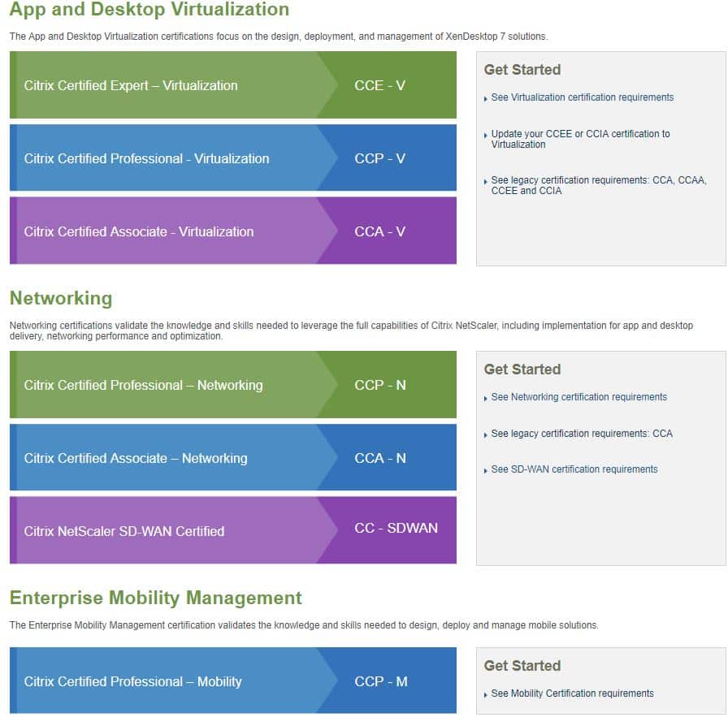Click the CCA - N abbreviation

(380, 458)
